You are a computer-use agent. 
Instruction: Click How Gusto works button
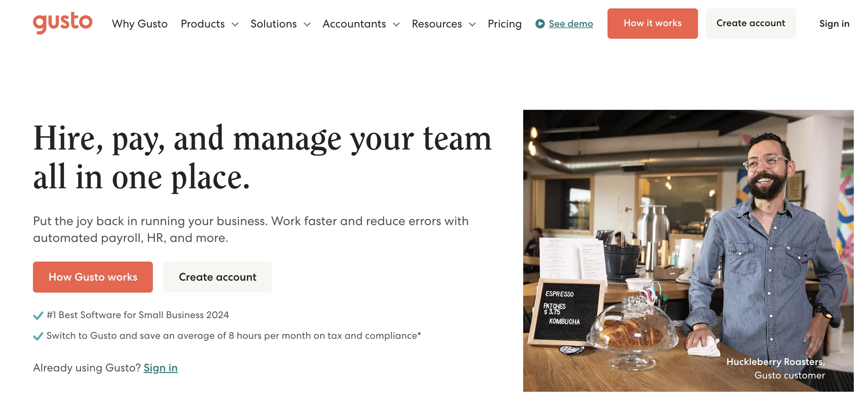click(92, 277)
